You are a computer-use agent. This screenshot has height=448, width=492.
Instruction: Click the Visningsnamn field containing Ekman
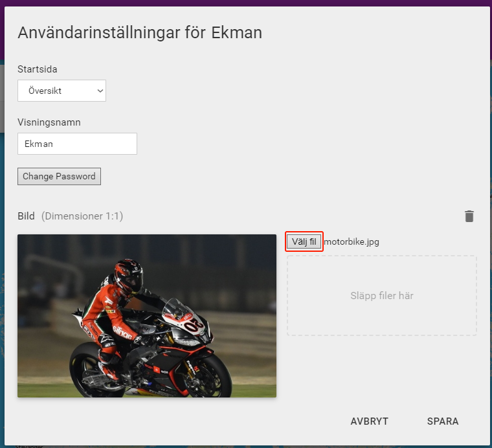coord(77,144)
